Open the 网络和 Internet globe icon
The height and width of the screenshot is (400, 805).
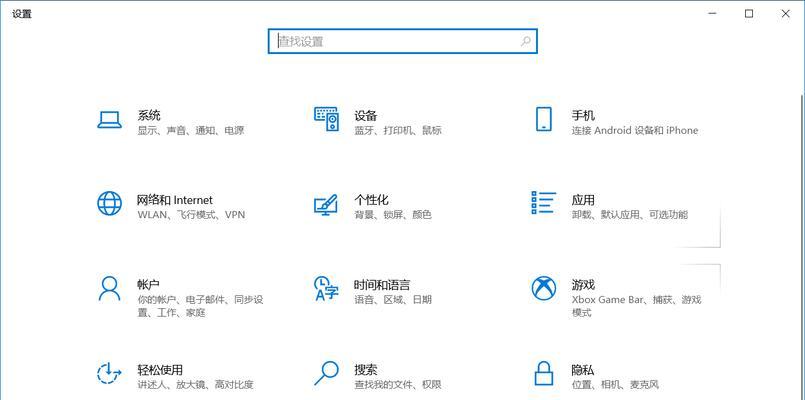(x=109, y=204)
